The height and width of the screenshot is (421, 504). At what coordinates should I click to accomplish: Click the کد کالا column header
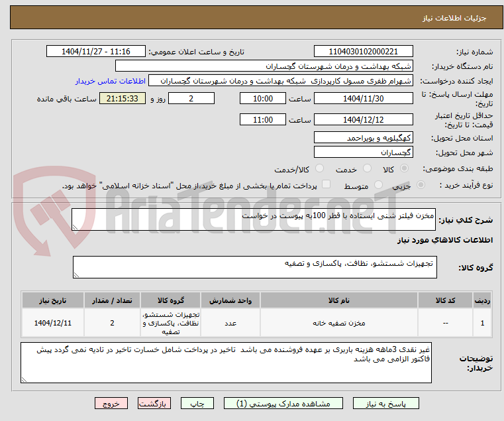(445, 300)
